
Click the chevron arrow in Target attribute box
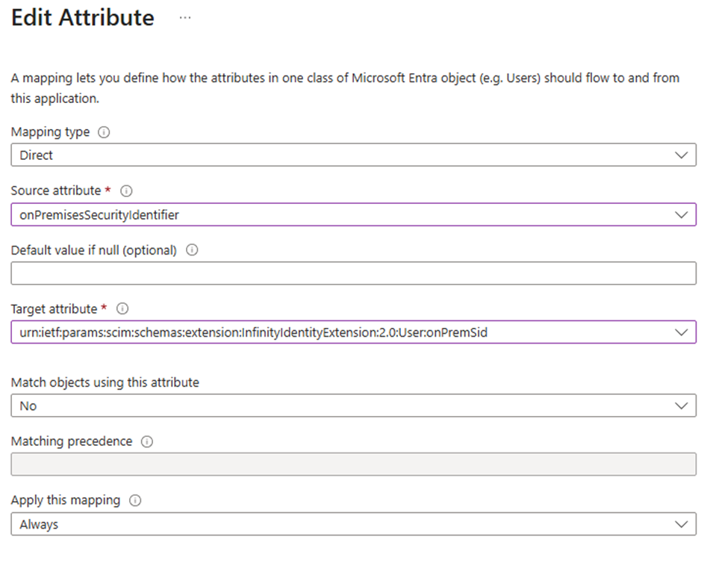(680, 332)
